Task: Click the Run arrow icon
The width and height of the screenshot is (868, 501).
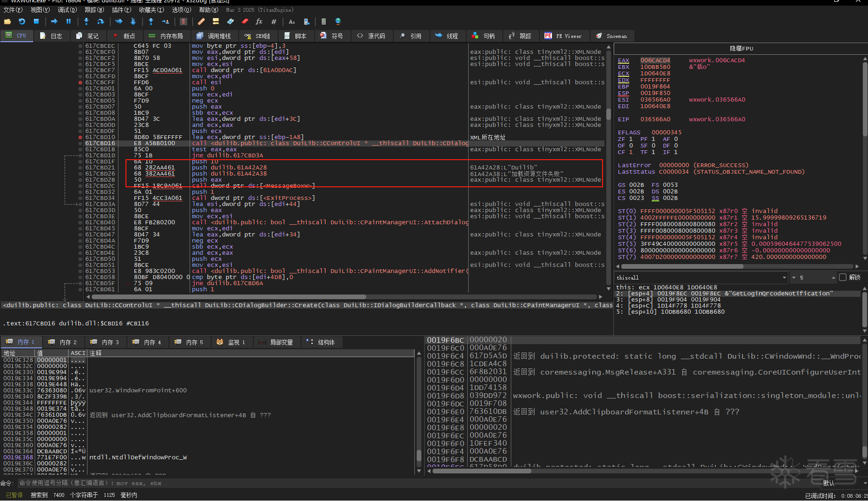Action: click(x=54, y=22)
